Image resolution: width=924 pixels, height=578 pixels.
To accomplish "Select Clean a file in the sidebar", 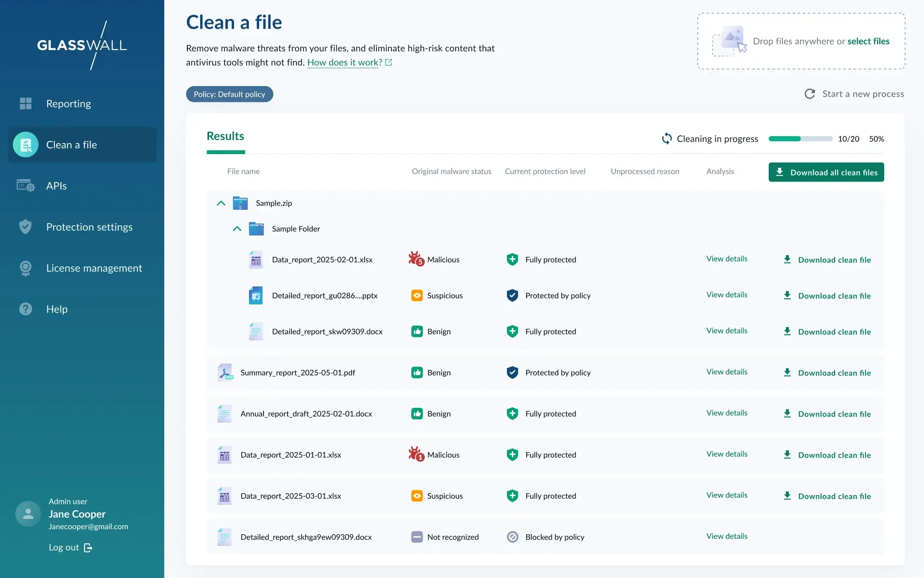I will pos(71,145).
